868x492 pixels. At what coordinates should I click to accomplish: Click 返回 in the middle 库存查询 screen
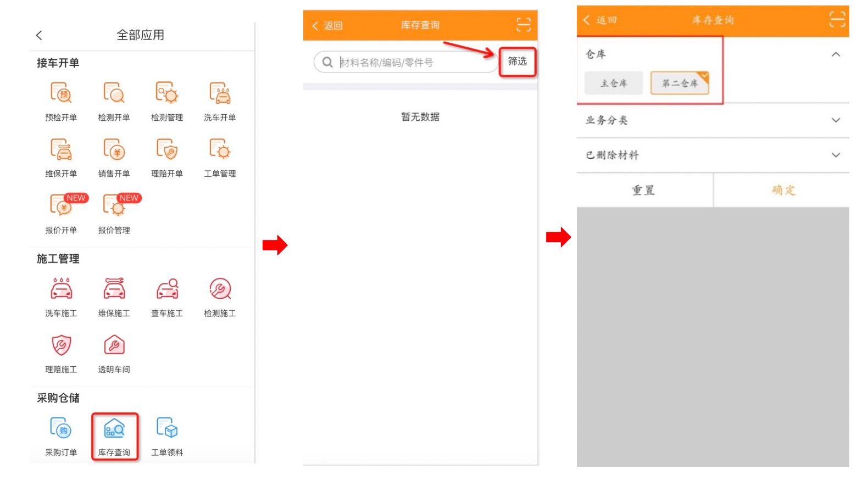(327, 26)
